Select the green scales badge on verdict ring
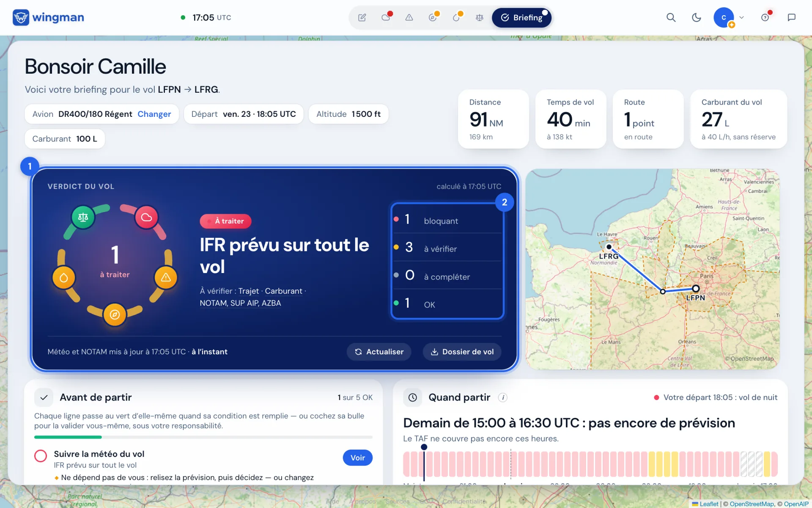812x508 pixels. click(83, 217)
